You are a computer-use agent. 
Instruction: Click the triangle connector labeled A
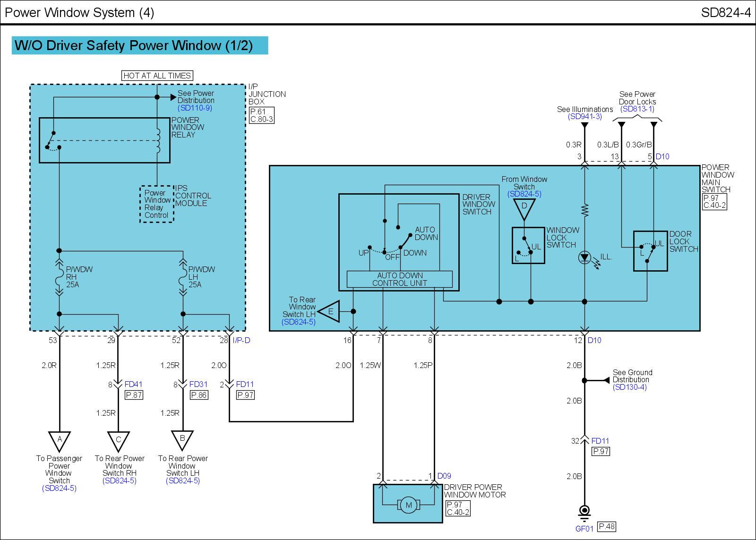(x=60, y=440)
